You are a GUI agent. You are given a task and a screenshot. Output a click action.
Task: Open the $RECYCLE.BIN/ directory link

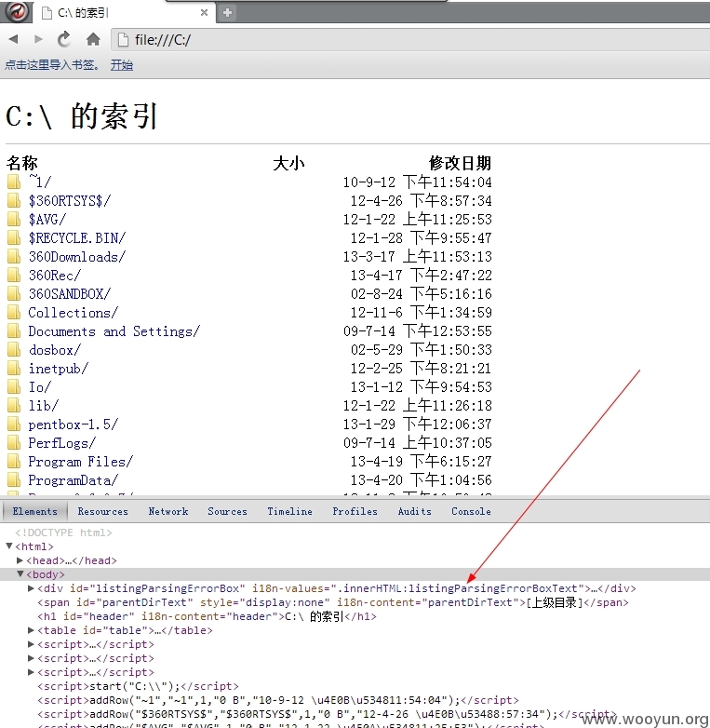[x=77, y=237]
